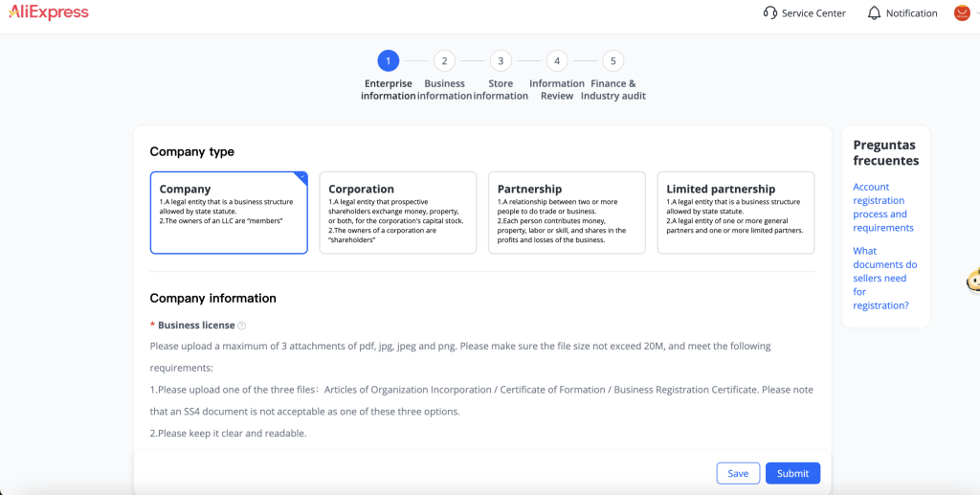980x495 pixels.
Task: Jump to step 4 Information Review
Action: [557, 60]
